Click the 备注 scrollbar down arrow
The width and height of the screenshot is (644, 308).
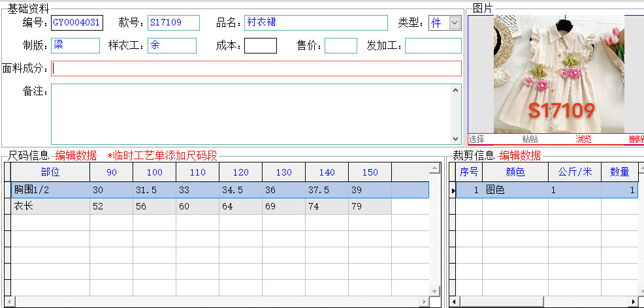point(455,139)
